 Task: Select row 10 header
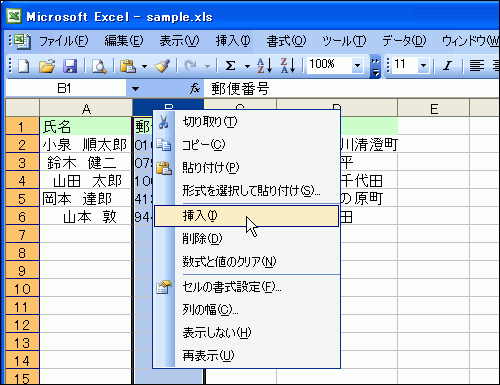[x=22, y=288]
